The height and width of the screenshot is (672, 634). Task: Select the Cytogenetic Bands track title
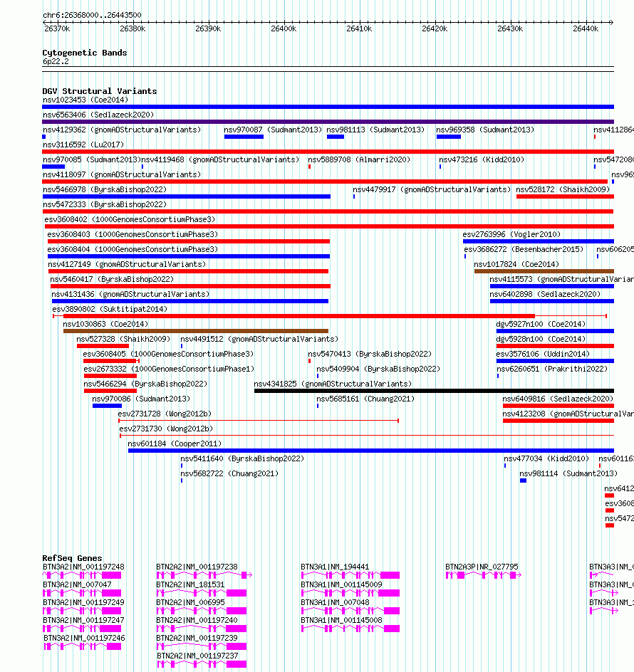pos(85,53)
